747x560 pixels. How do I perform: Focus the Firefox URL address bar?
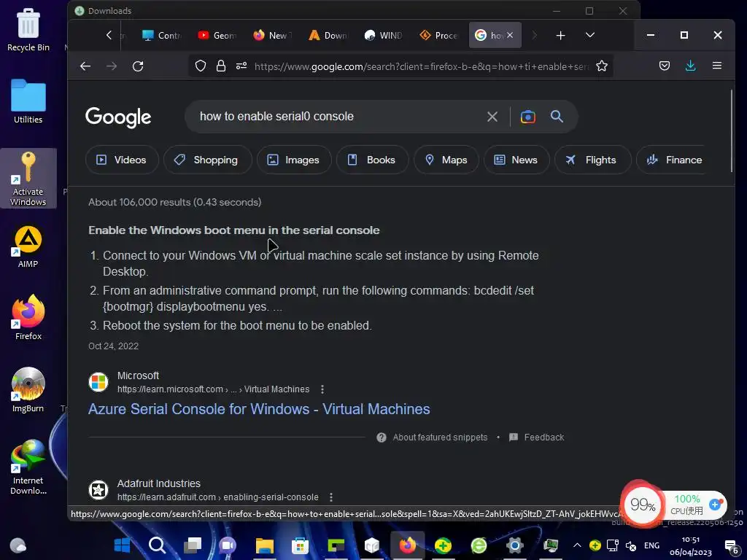click(x=422, y=66)
